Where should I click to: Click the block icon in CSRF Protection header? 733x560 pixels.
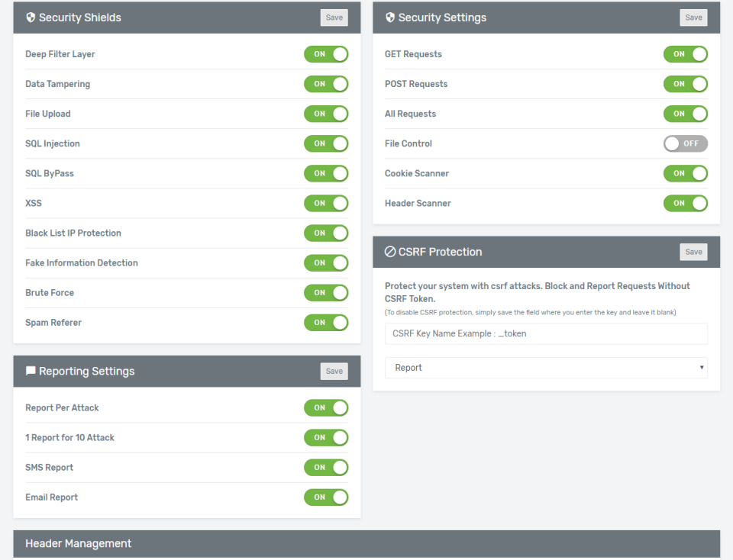(x=390, y=251)
